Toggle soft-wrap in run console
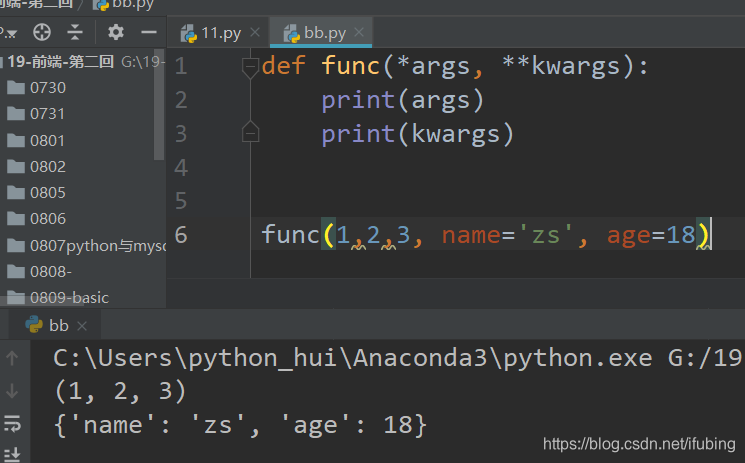 pyautogui.click(x=12, y=423)
